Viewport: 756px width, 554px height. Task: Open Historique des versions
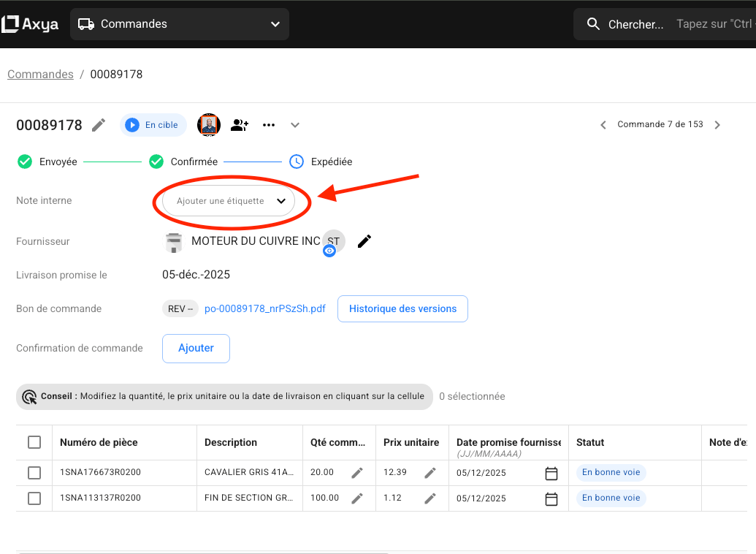click(402, 308)
